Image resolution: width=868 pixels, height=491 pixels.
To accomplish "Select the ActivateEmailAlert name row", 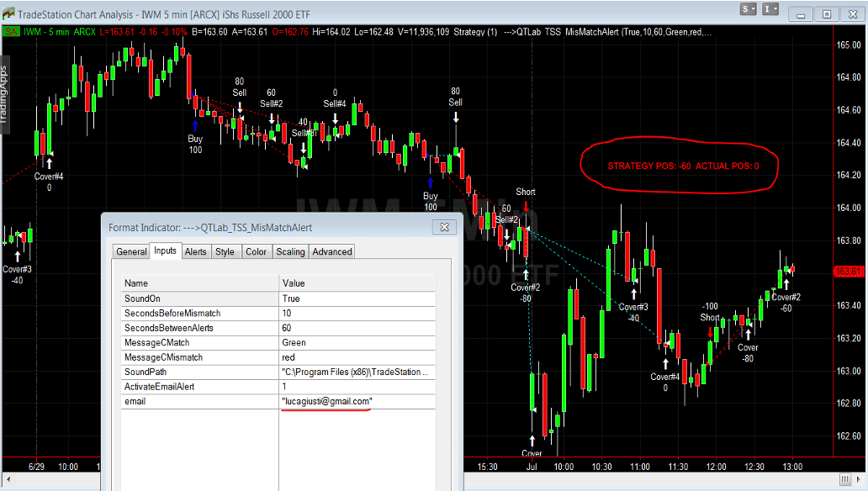I will point(200,387).
